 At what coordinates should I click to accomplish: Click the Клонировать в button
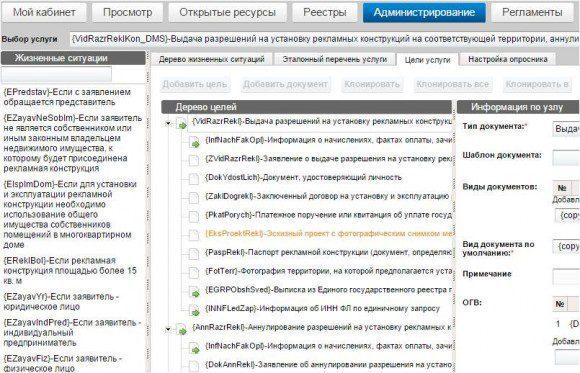pyautogui.click(x=537, y=84)
